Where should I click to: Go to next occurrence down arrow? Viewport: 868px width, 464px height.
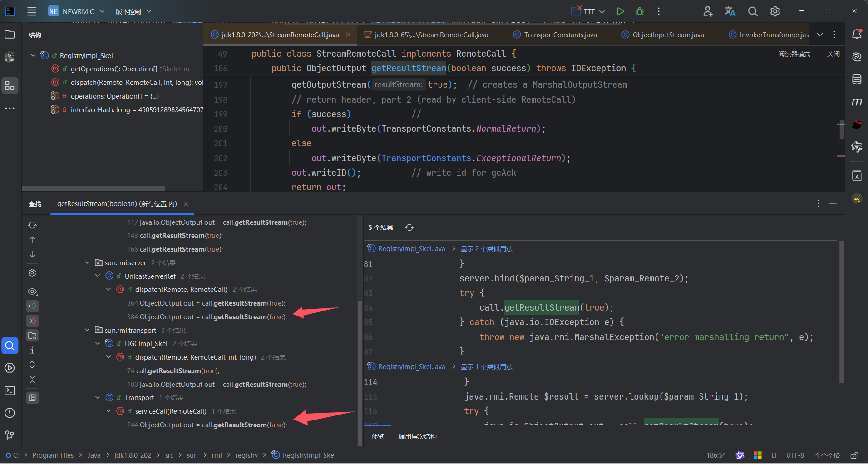pos(32,254)
